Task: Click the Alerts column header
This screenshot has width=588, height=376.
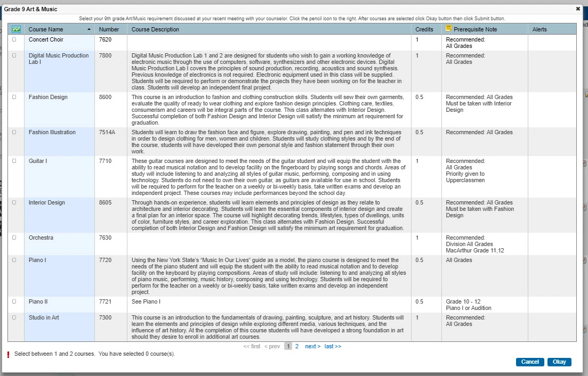Action: pos(539,29)
